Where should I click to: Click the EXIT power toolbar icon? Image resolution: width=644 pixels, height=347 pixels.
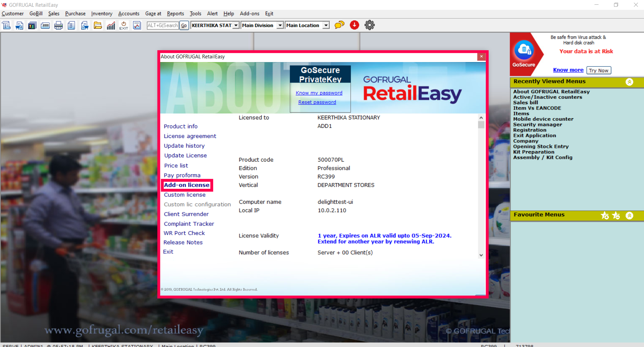click(x=124, y=25)
